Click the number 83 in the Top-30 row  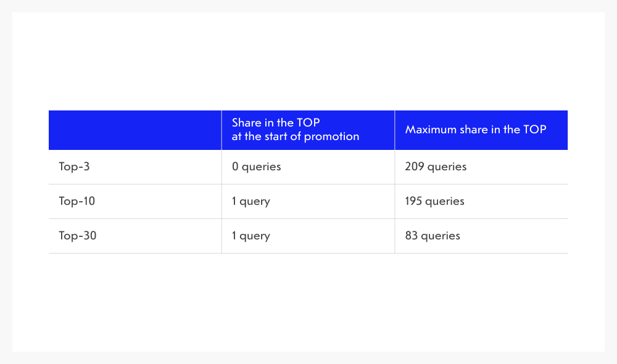point(412,236)
